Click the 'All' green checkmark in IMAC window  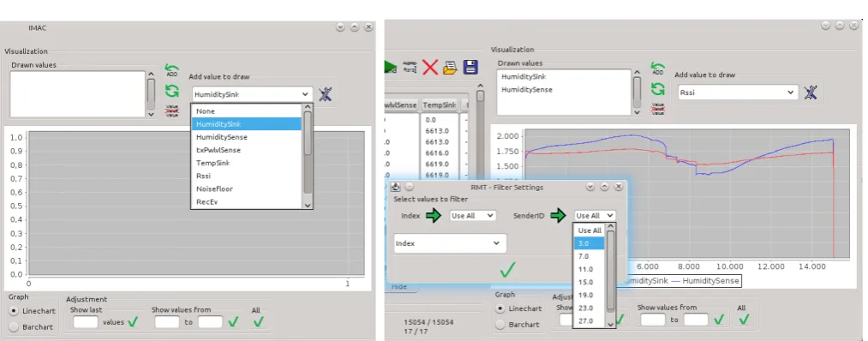pyautogui.click(x=259, y=321)
